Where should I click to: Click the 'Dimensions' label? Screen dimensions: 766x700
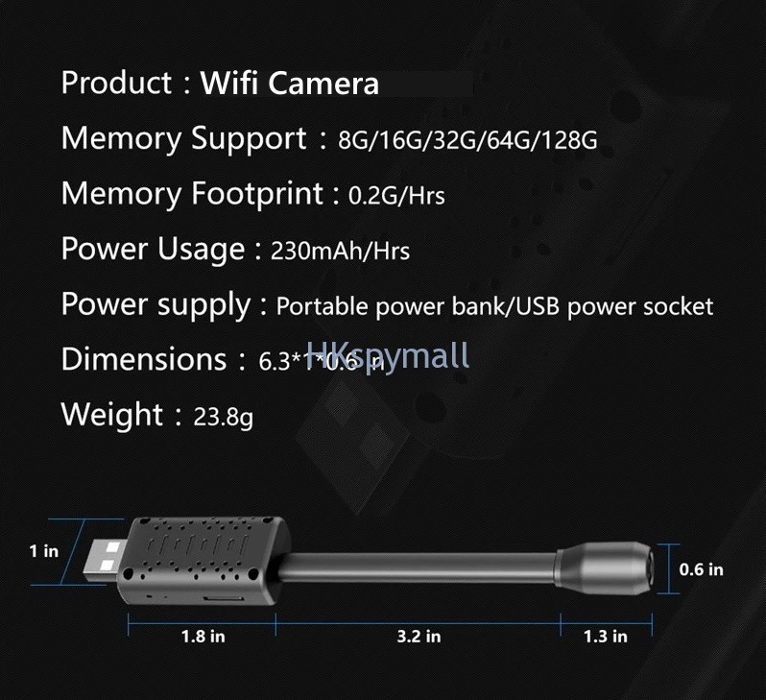144,359
